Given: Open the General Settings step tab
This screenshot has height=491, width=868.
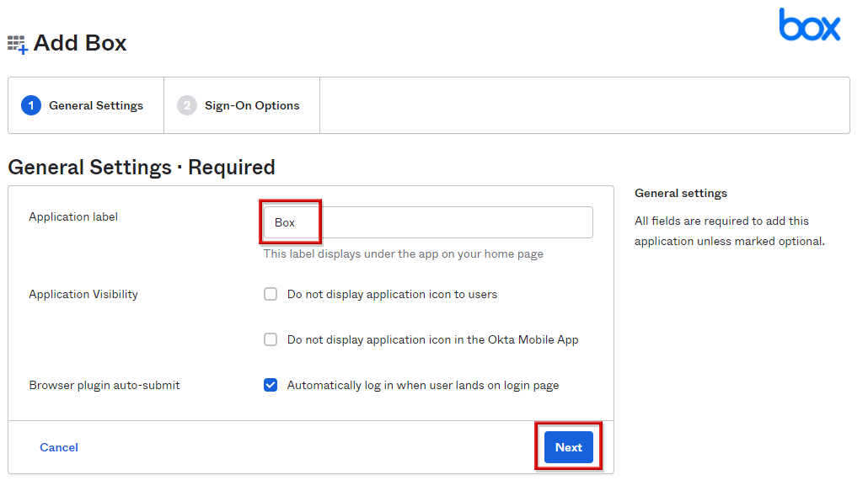Looking at the screenshot, I should point(95,105).
